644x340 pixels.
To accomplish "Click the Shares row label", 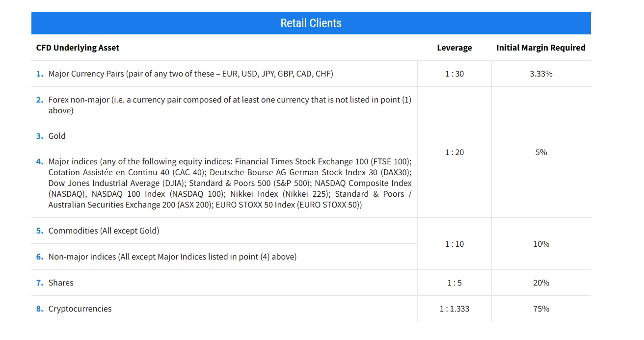I will (x=61, y=283).
